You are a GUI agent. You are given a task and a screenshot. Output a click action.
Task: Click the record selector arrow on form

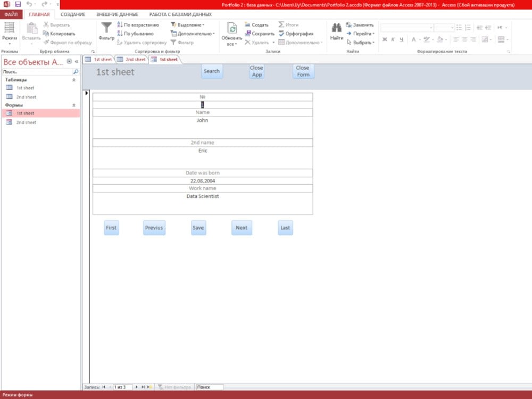87,93
